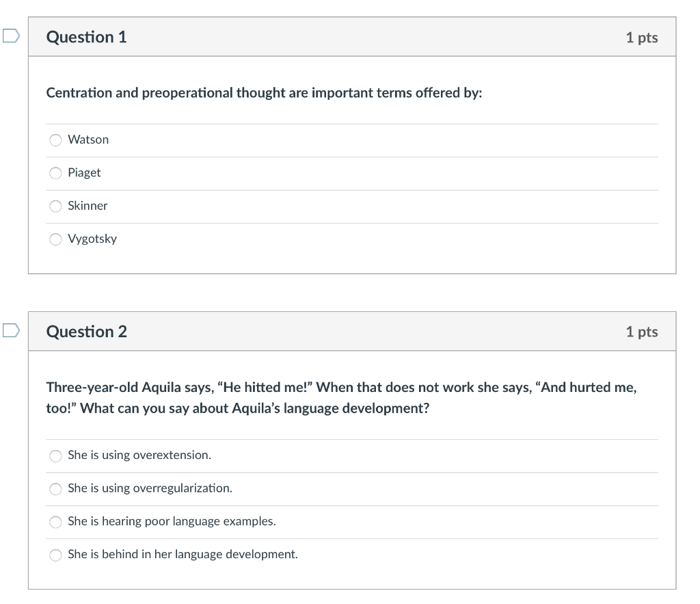
Task: Click the Vygotsky answer label text
Action: pyautogui.click(x=92, y=239)
